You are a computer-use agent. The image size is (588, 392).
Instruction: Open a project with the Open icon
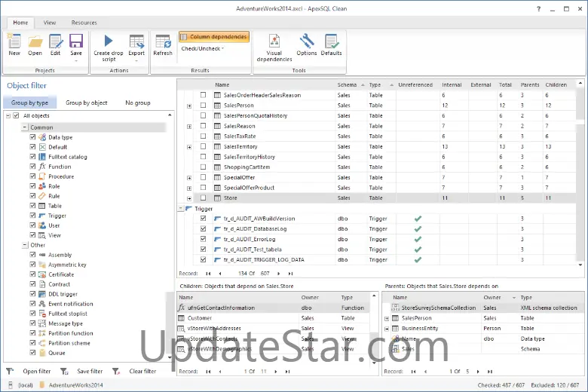coord(35,41)
